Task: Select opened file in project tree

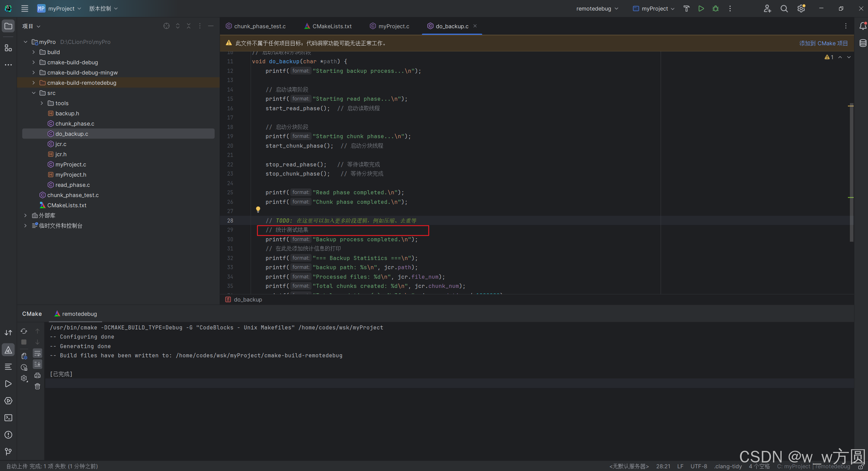Action: pos(167,26)
